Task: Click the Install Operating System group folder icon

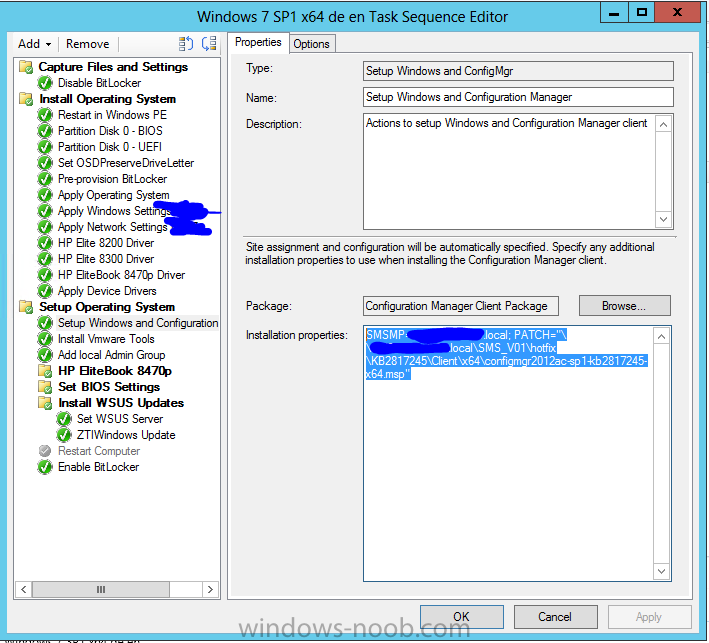Action: click(x=26, y=99)
